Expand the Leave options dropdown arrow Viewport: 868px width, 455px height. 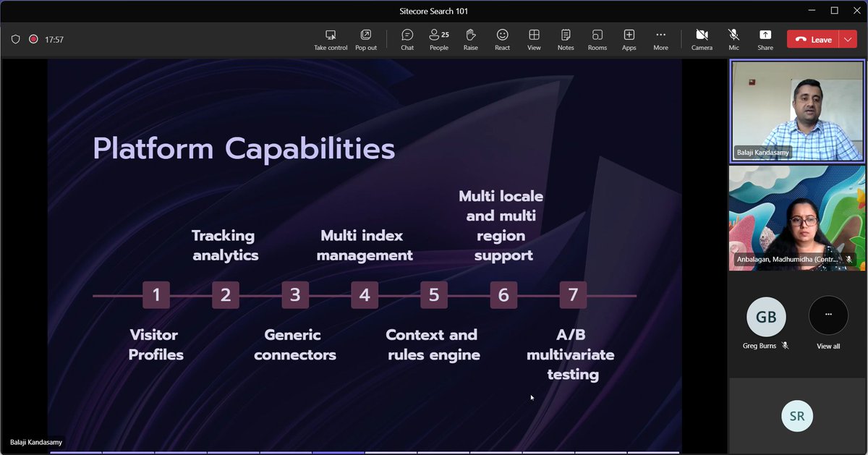tap(848, 40)
